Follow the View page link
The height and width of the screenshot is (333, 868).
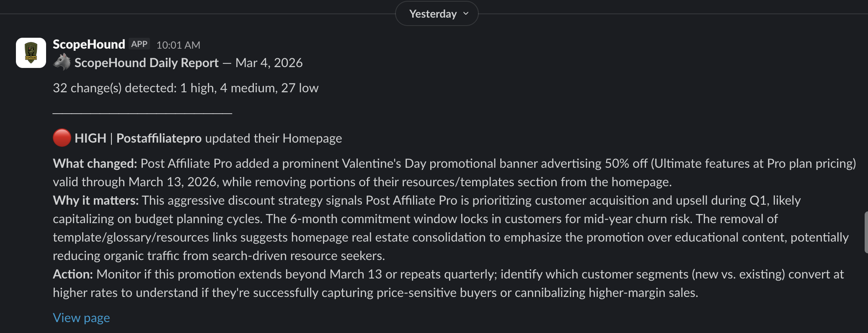(81, 318)
